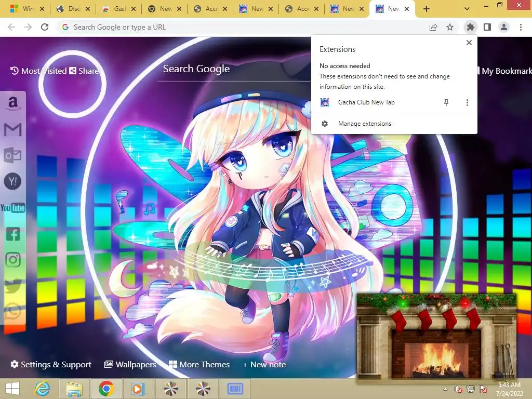Screen dimensions: 532x399
Task: Open Wallpapers
Action: [130, 364]
